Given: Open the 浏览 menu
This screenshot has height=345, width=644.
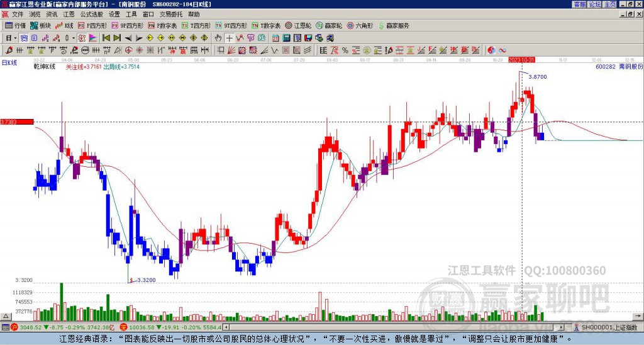Looking at the screenshot, I should pos(35,14).
